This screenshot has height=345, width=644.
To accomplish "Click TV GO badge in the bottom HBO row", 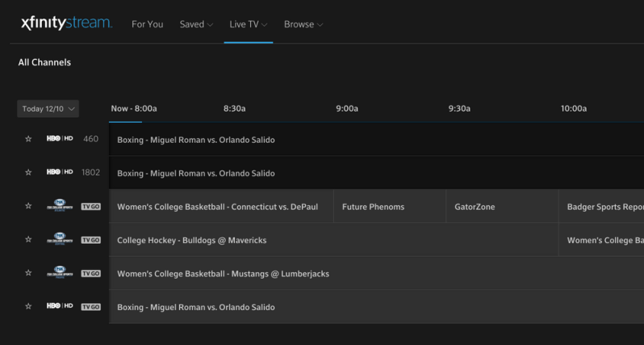I will coord(90,307).
